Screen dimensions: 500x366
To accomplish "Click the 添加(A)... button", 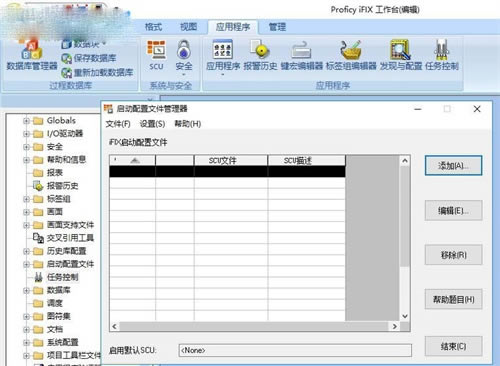I will (453, 165).
